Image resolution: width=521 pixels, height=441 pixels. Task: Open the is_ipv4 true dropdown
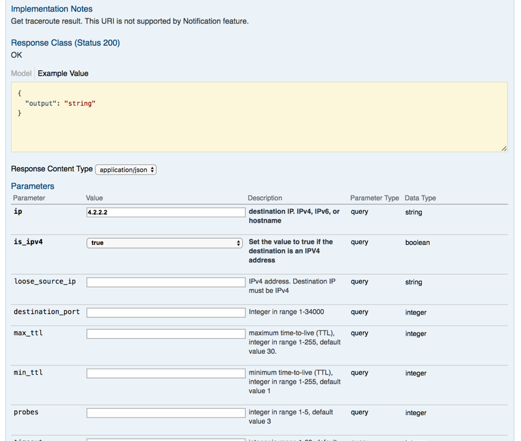point(164,243)
